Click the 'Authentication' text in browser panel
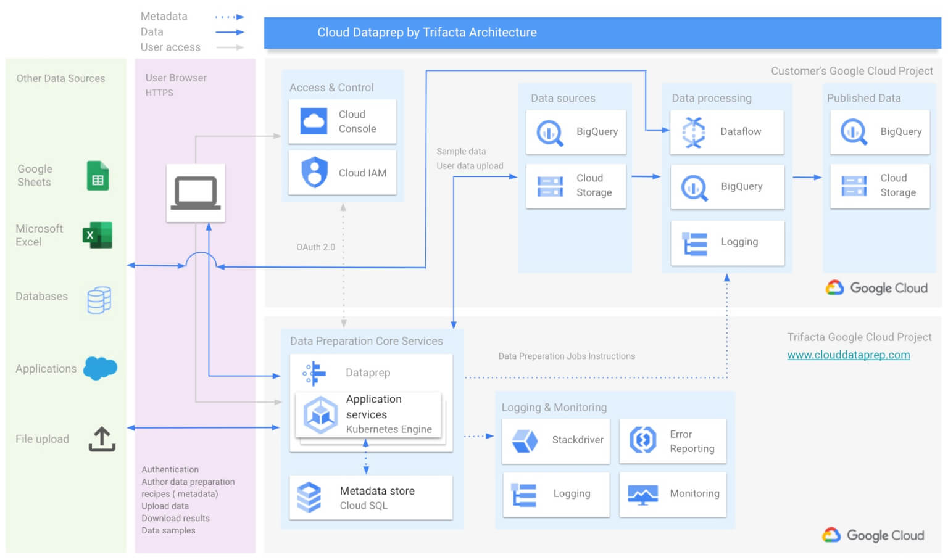 coord(170,470)
